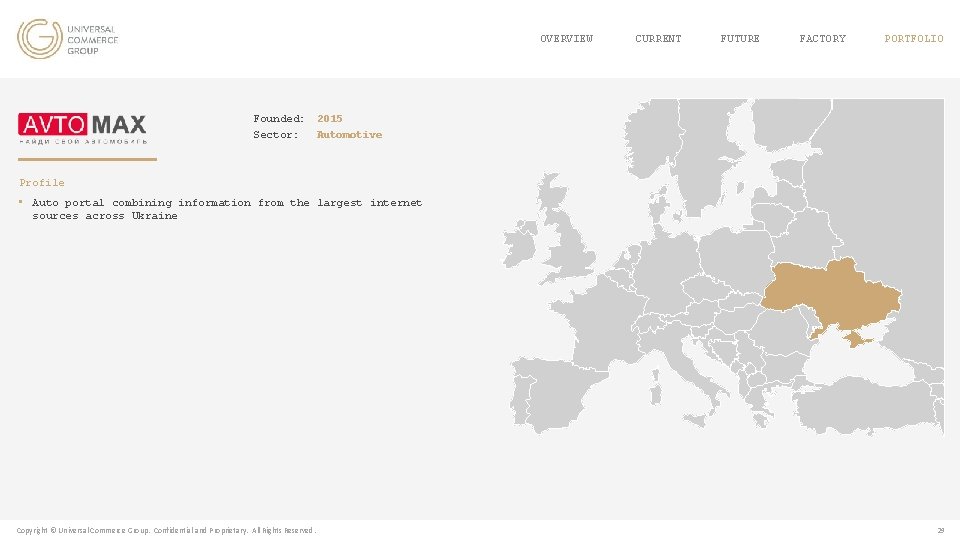Click the Profile heading

coord(42,182)
